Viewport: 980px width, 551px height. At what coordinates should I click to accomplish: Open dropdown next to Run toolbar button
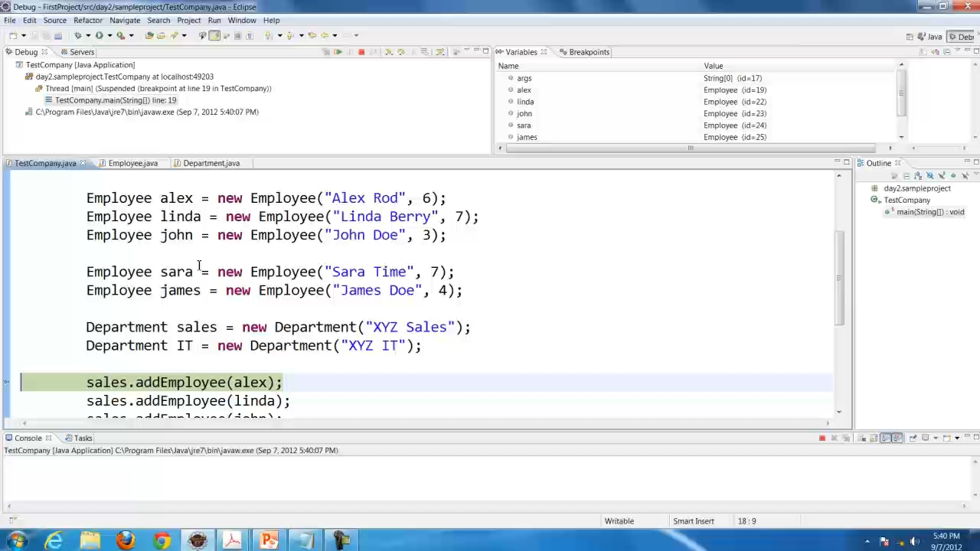[109, 35]
